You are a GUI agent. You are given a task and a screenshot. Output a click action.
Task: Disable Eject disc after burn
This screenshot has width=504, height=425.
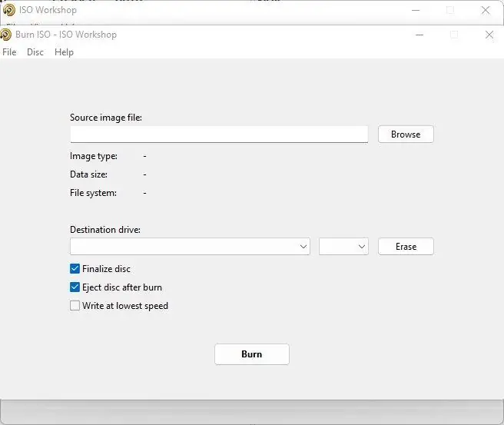[x=75, y=287]
